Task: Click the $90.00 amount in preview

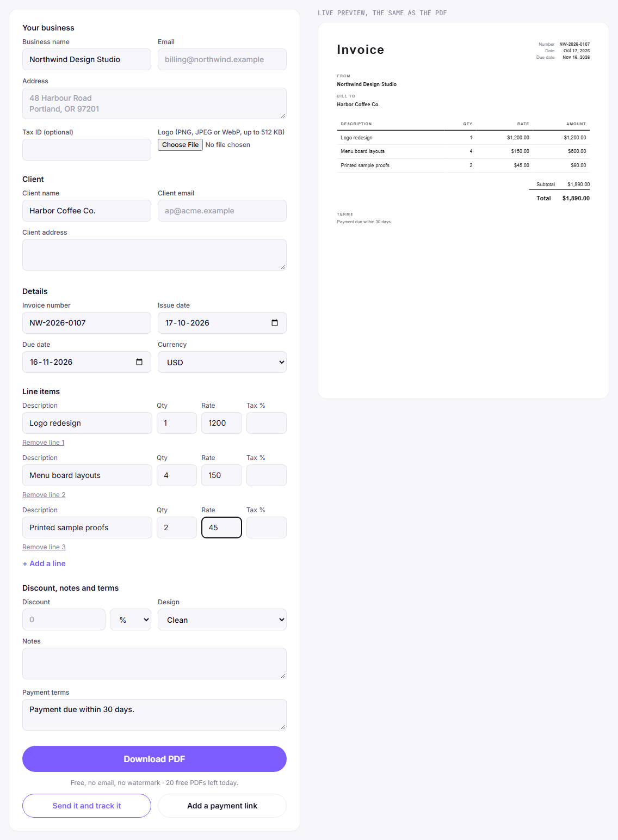Action: (x=578, y=165)
